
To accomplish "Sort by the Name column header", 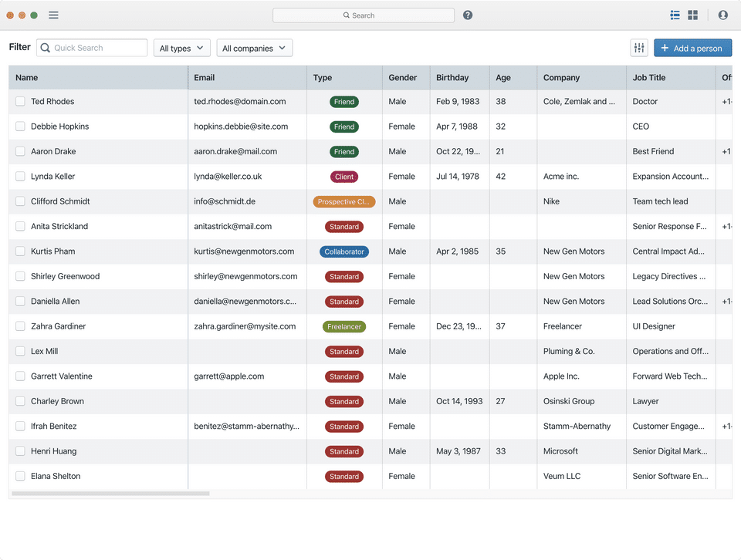I will [x=98, y=77].
